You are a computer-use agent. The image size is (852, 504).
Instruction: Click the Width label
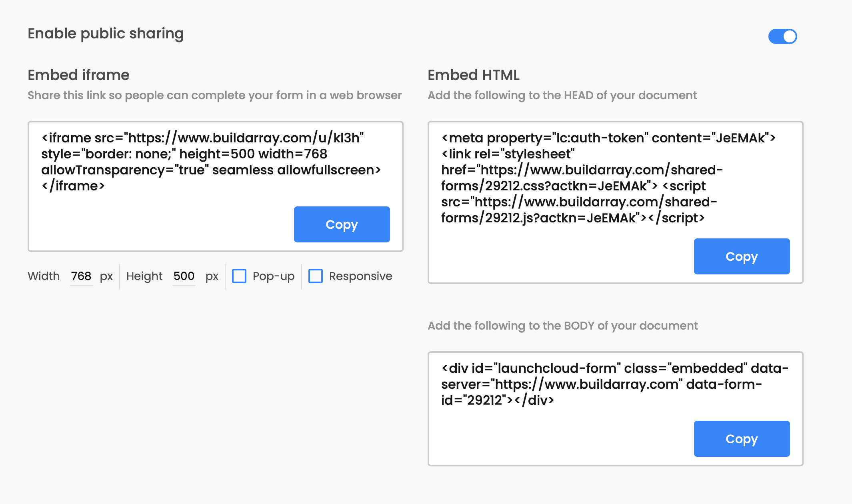pos(44,276)
